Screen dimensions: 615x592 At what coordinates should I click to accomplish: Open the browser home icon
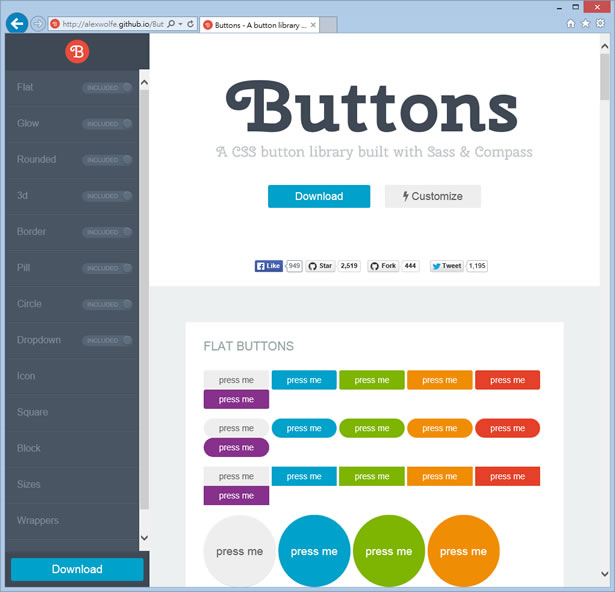571,23
